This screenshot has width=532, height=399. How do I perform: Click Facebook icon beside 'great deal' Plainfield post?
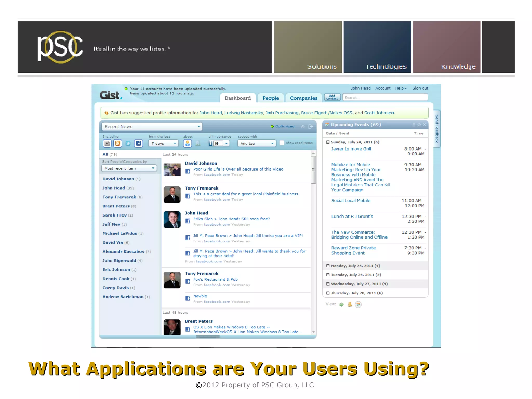(188, 196)
